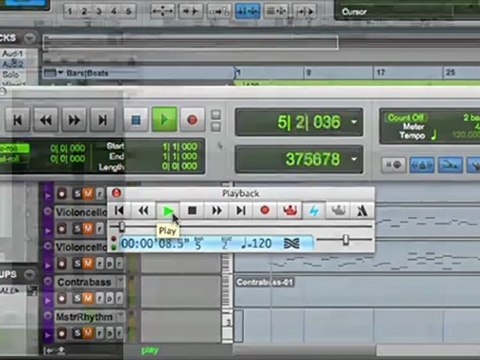This screenshot has width=480, height=360.
Task: Select zoom preset 3
Action: click(99, 11)
